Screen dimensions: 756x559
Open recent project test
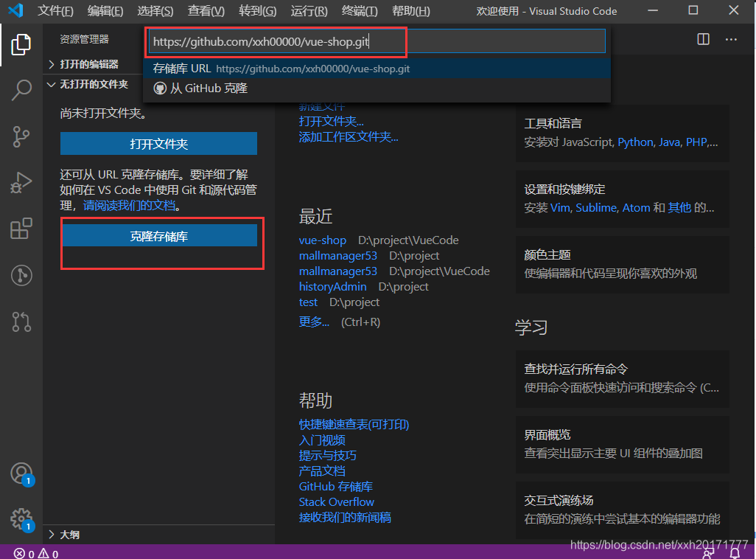308,302
